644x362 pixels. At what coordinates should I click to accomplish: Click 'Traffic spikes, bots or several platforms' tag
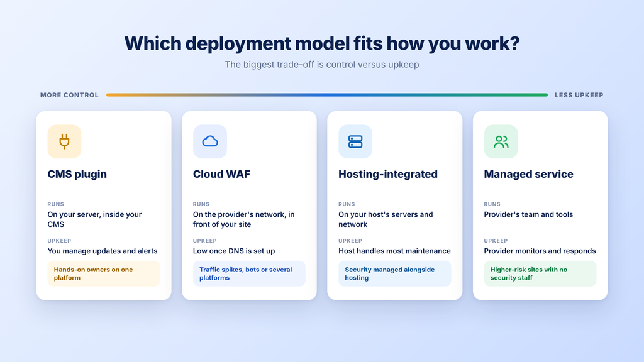[x=249, y=273]
